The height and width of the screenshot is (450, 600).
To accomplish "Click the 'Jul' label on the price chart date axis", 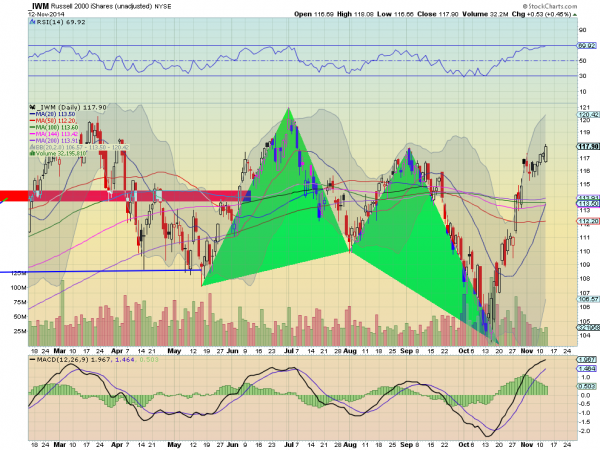I will coord(289,351).
